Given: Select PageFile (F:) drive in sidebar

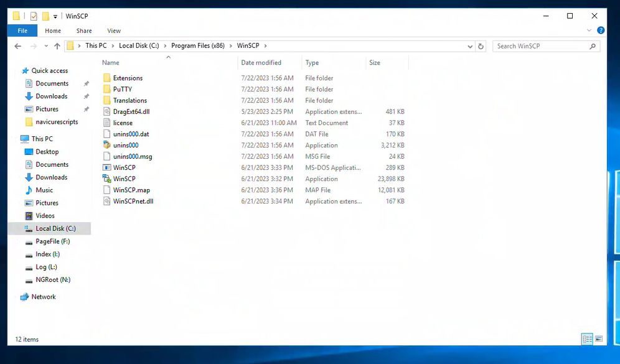Looking at the screenshot, I should click(x=52, y=241).
